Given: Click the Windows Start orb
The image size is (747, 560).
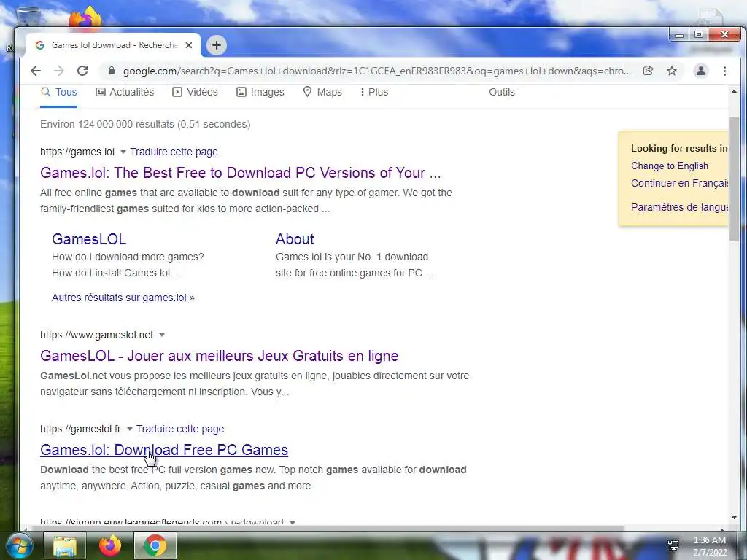Looking at the screenshot, I should pos(18,545).
